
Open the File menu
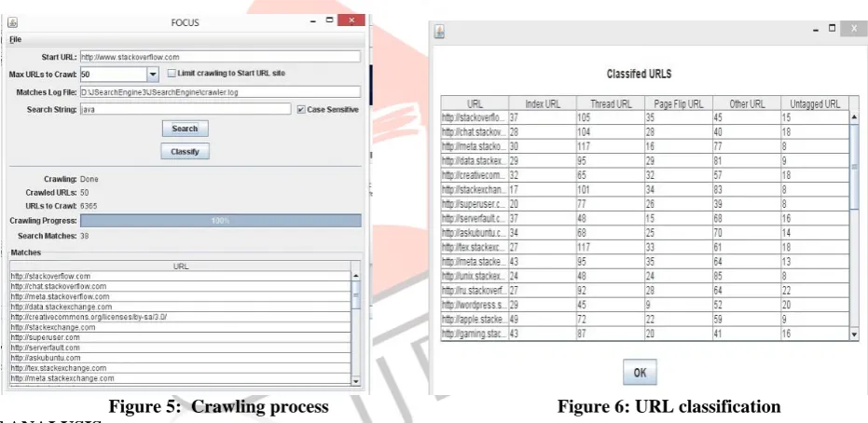16,40
